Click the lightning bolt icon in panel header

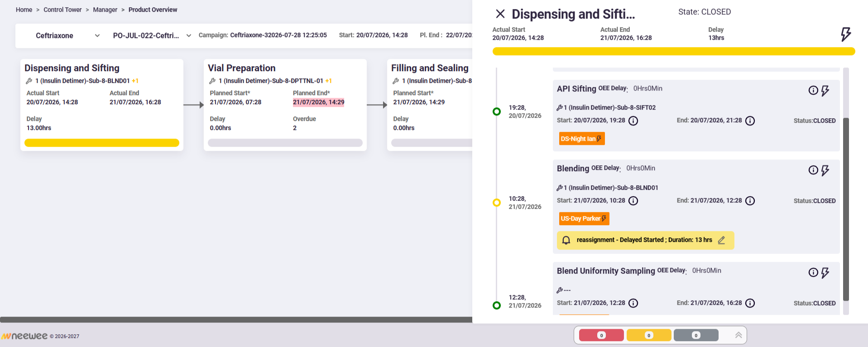[x=845, y=34]
